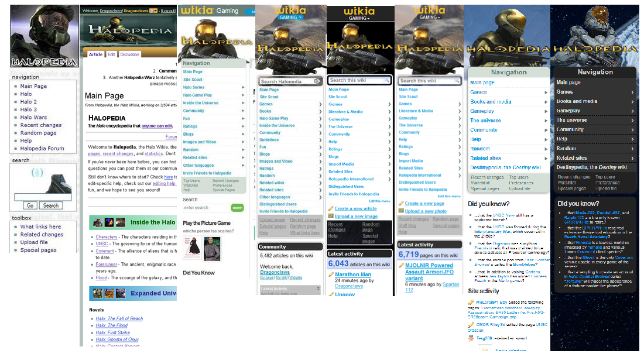Open the Halopedia Forum sidebar link
644x357 pixels.
pyautogui.click(x=42, y=149)
